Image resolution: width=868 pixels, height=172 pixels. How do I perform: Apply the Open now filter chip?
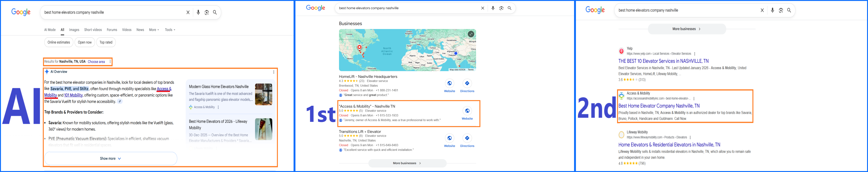[85, 42]
